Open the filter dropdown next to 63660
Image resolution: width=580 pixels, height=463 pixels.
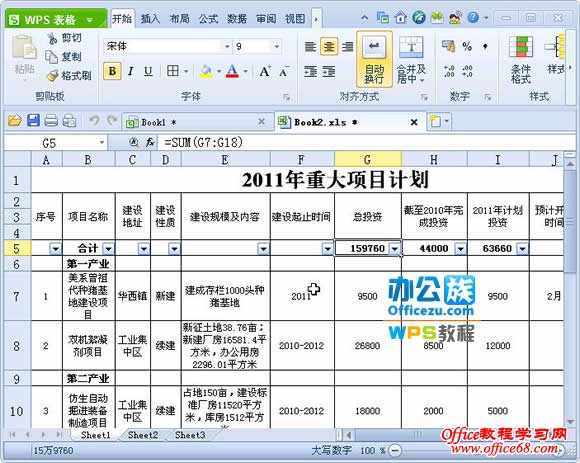click(x=522, y=249)
